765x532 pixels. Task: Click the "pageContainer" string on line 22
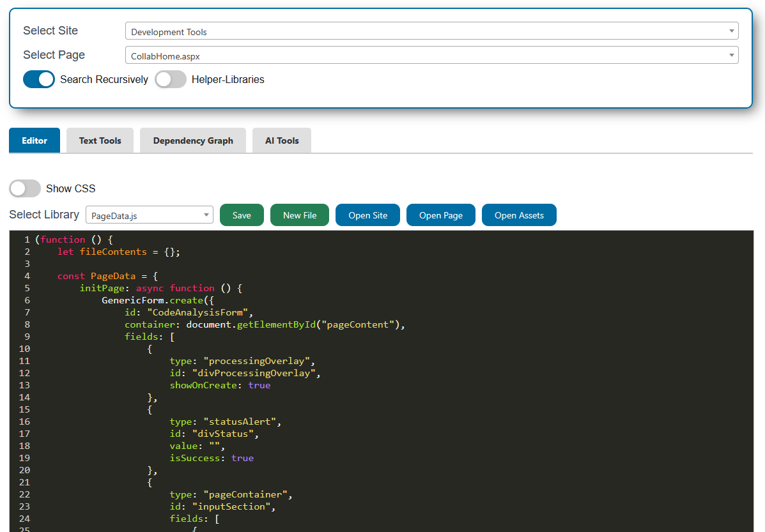(245, 495)
